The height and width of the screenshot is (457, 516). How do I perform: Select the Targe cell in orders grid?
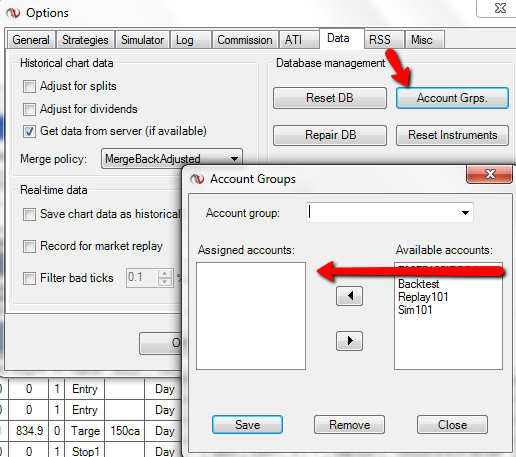tap(85, 431)
